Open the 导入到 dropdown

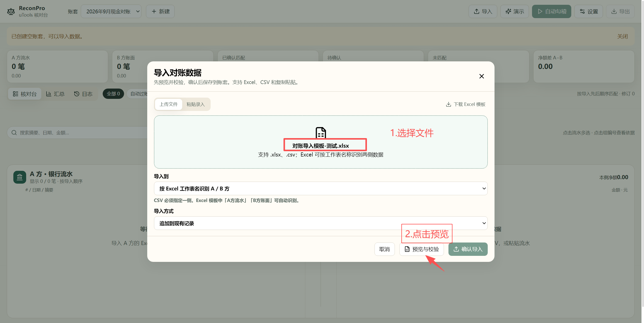pos(321,188)
